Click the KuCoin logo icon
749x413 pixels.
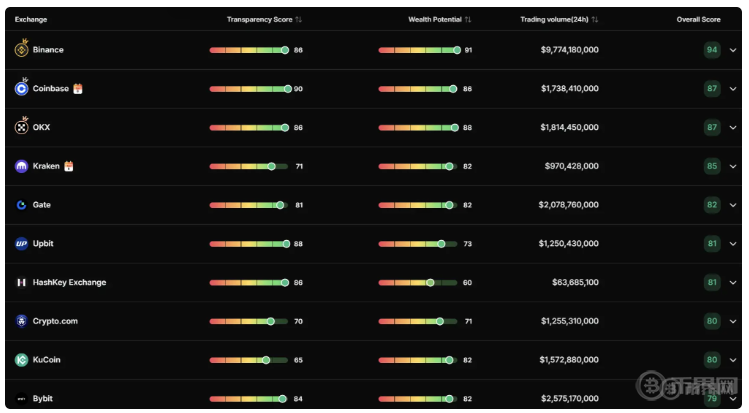[x=21, y=360]
